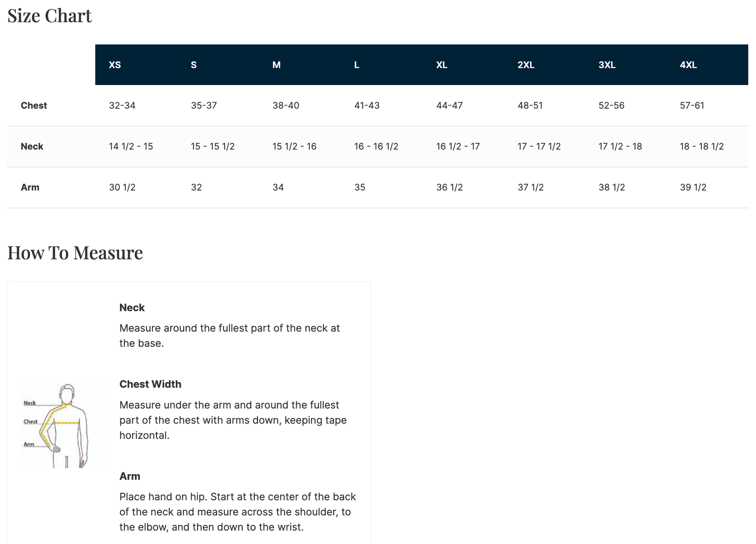The height and width of the screenshot is (544, 756).
Task: Select the M size header
Action: pos(276,65)
